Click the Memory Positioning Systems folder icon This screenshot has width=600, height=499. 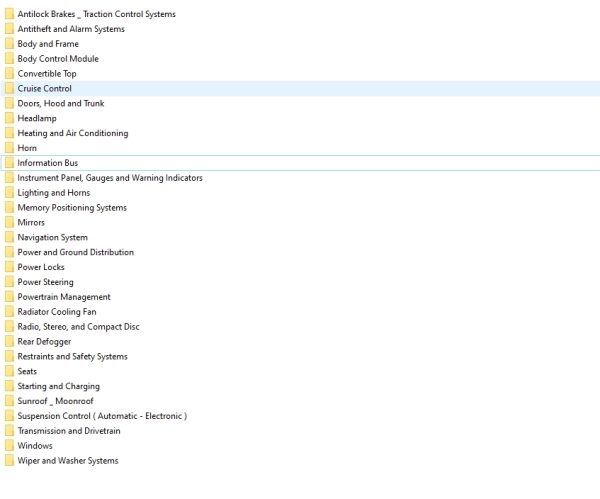(x=10, y=208)
